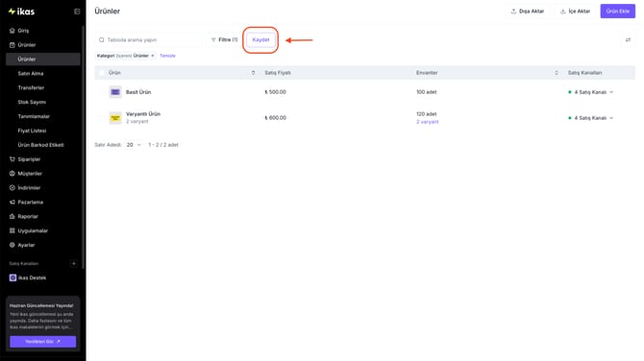Go to Fiyat Listesi submenu item
Screen dimensions: 644x361
(x=32, y=131)
